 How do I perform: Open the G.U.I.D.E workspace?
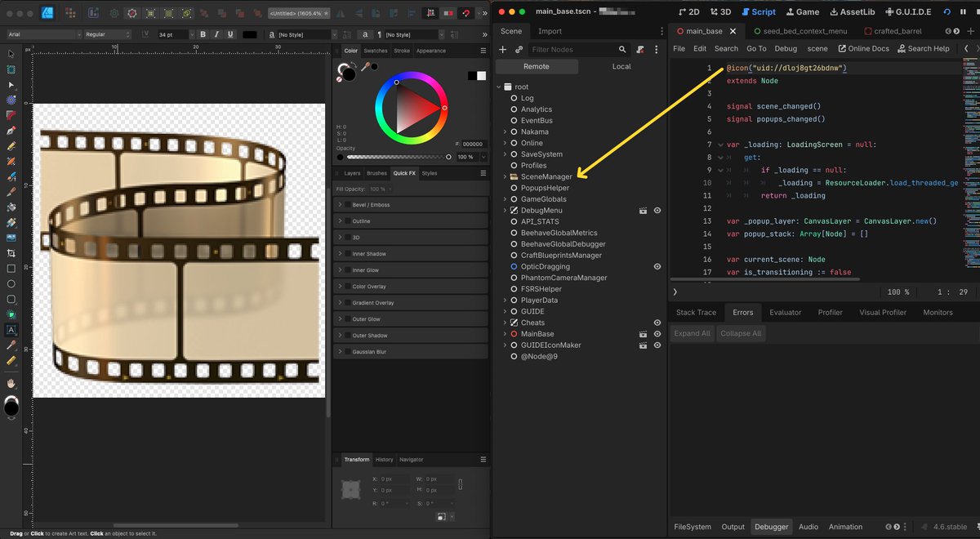(907, 12)
